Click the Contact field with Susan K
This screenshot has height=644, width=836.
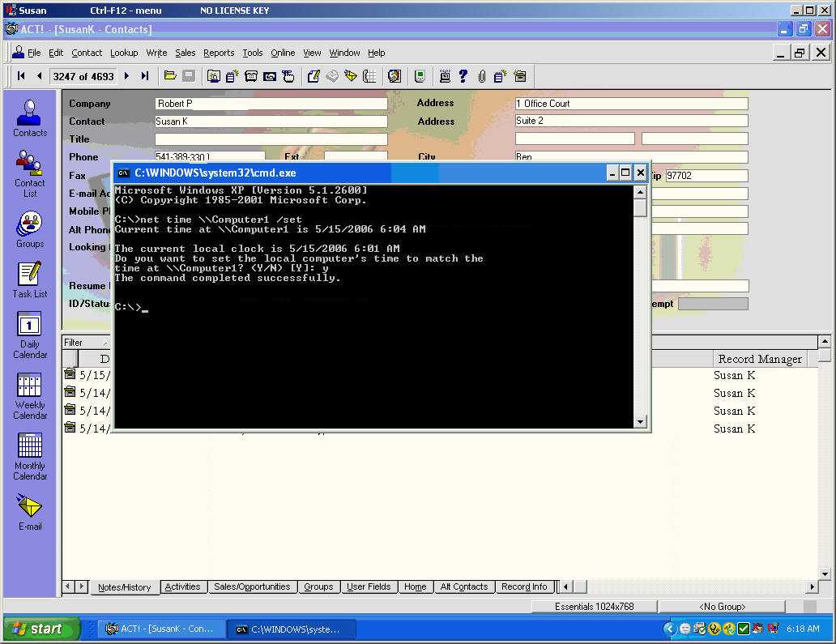pos(271,122)
